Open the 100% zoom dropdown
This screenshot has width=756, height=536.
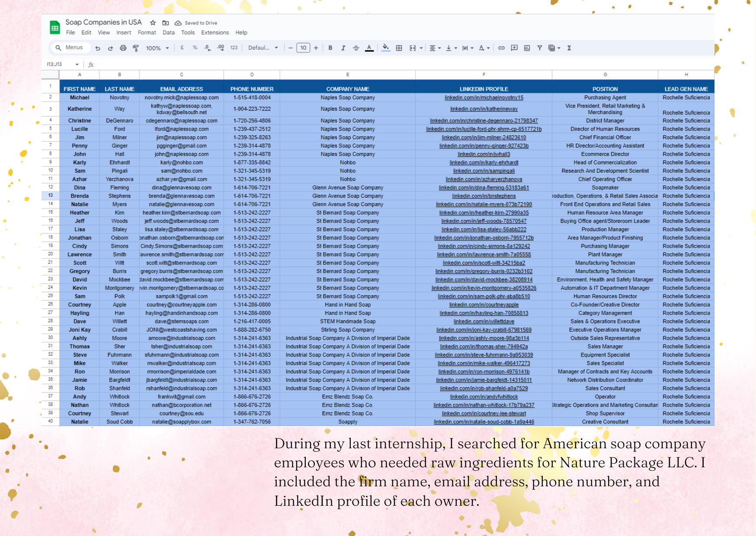coord(157,48)
